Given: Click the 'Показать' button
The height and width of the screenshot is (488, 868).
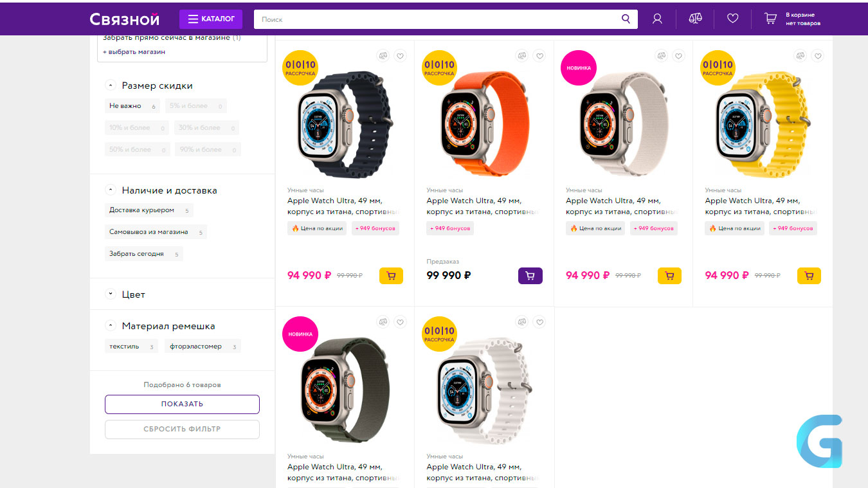Looking at the screenshot, I should (182, 404).
